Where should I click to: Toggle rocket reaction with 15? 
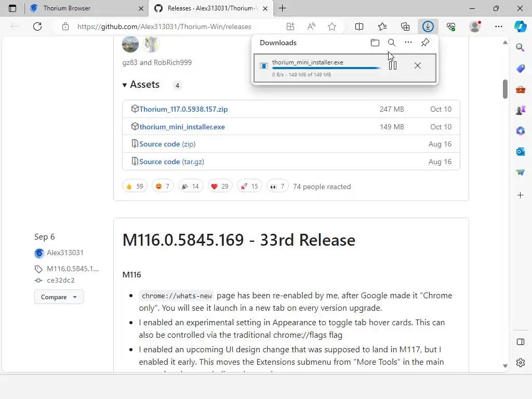(x=249, y=187)
